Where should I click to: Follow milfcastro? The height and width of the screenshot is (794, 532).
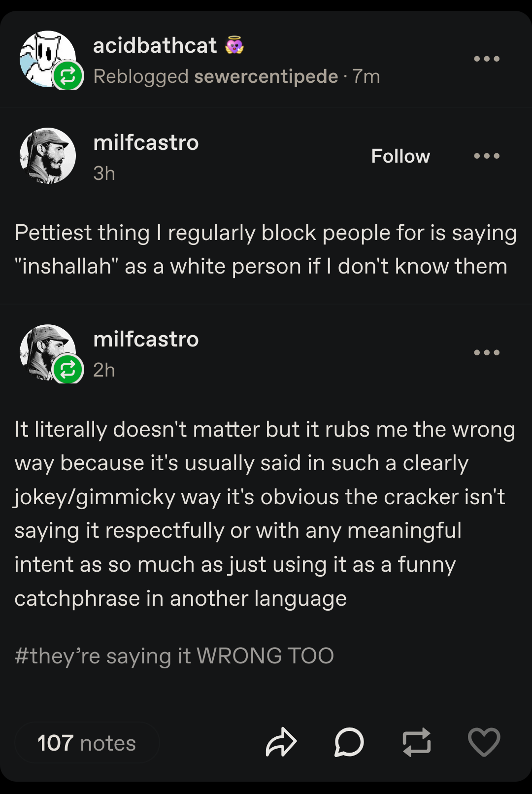(400, 156)
